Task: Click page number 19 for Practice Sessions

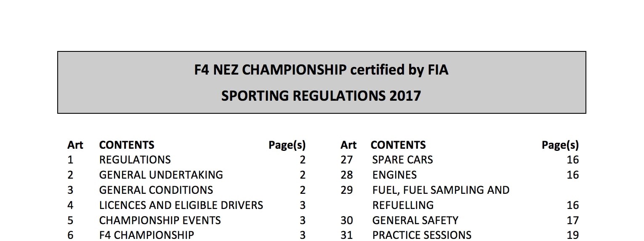Action: pyautogui.click(x=573, y=235)
